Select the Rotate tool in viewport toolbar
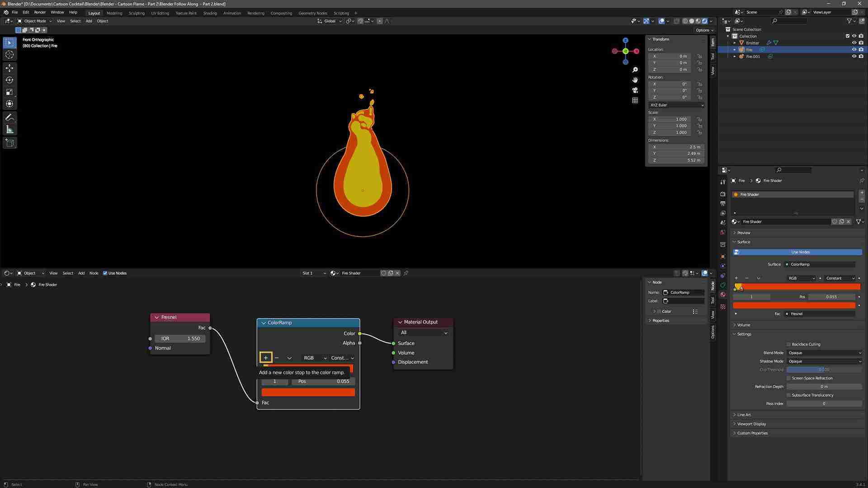The height and width of the screenshot is (488, 868). (9, 80)
